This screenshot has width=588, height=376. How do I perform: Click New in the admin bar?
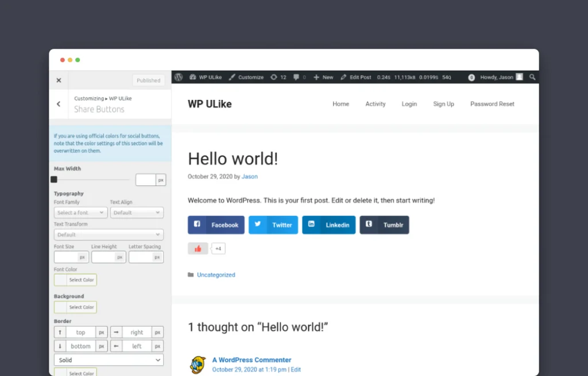point(323,77)
